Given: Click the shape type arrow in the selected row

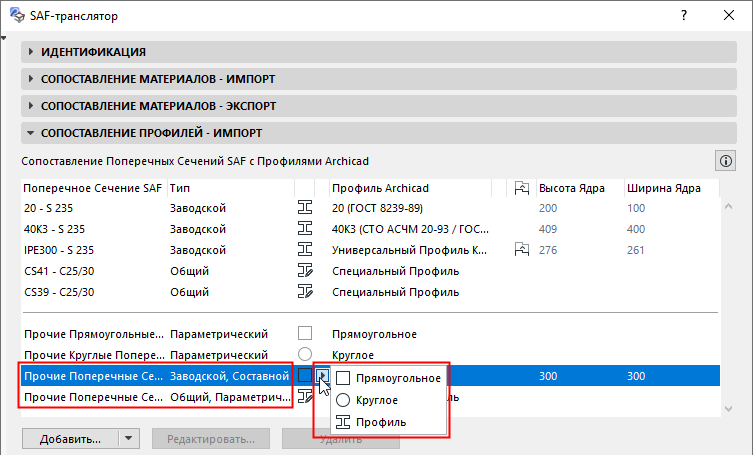Looking at the screenshot, I should point(323,375).
